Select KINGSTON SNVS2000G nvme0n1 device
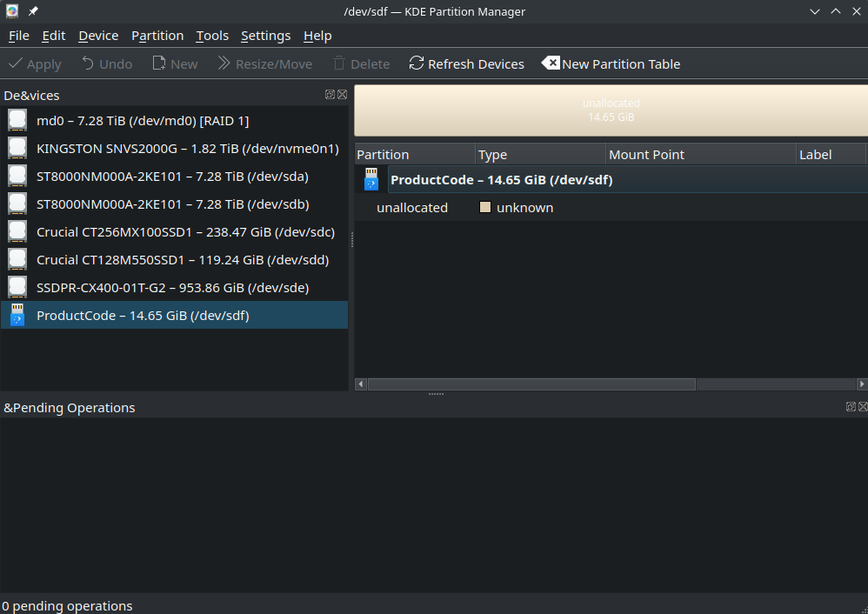This screenshot has width=868, height=614. pyautogui.click(x=174, y=149)
